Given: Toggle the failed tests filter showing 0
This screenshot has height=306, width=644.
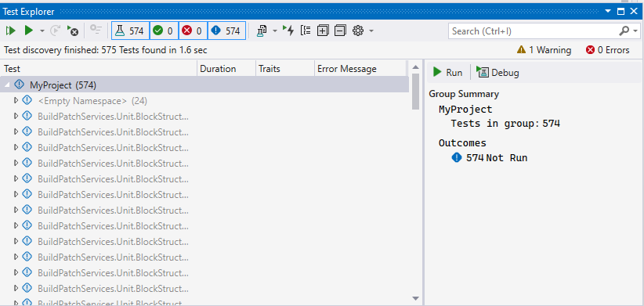Looking at the screenshot, I should (x=193, y=31).
